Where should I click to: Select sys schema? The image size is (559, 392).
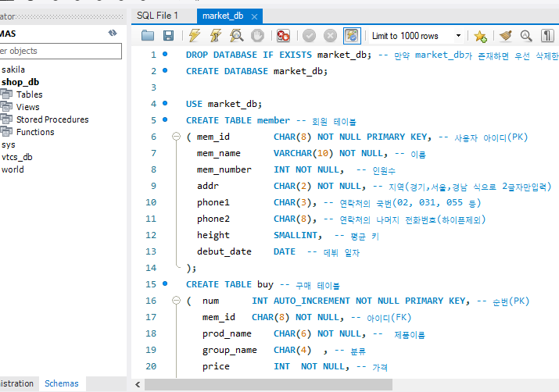tap(8, 144)
